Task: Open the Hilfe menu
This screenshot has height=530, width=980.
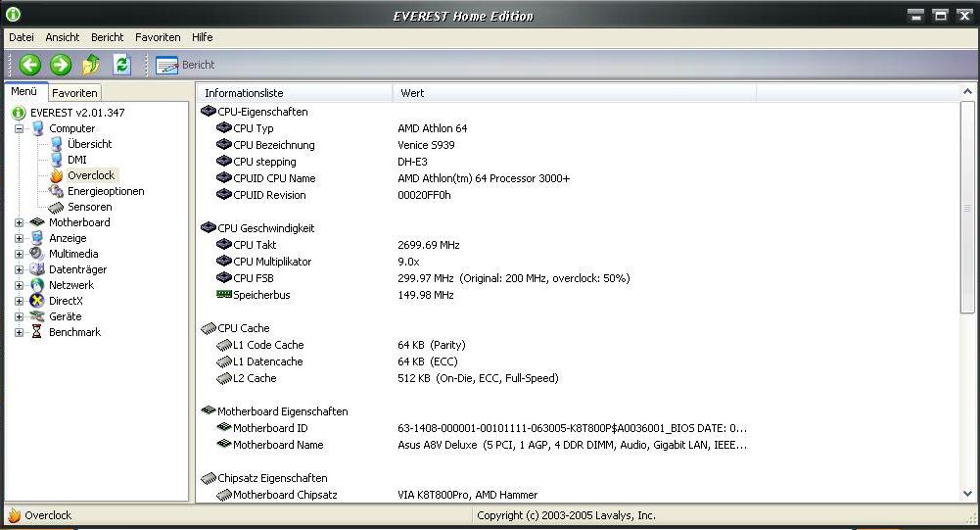Action: (x=202, y=37)
